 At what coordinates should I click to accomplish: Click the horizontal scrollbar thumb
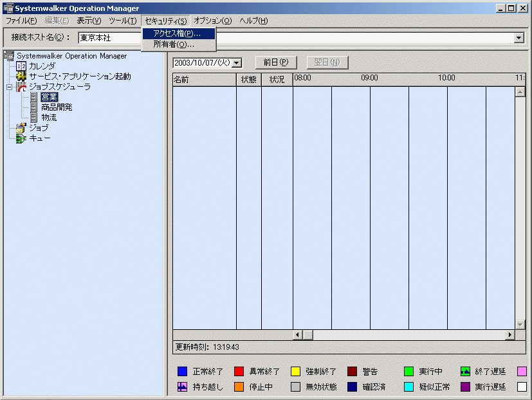[307, 335]
